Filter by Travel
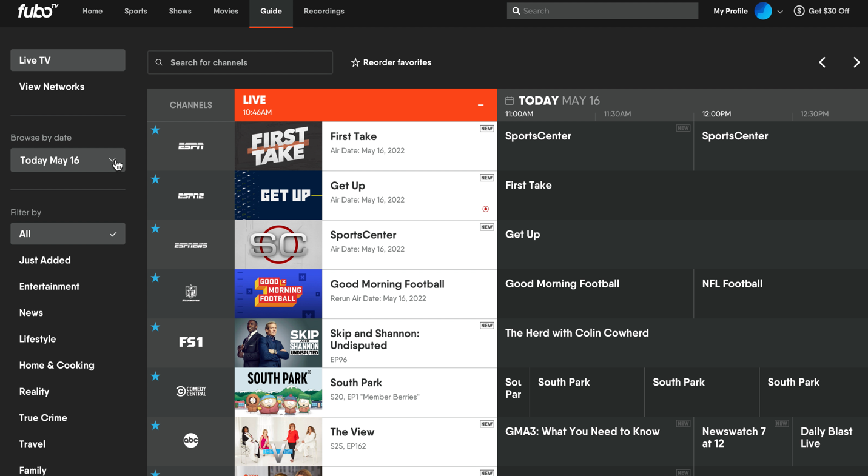The width and height of the screenshot is (868, 476). coord(32,444)
